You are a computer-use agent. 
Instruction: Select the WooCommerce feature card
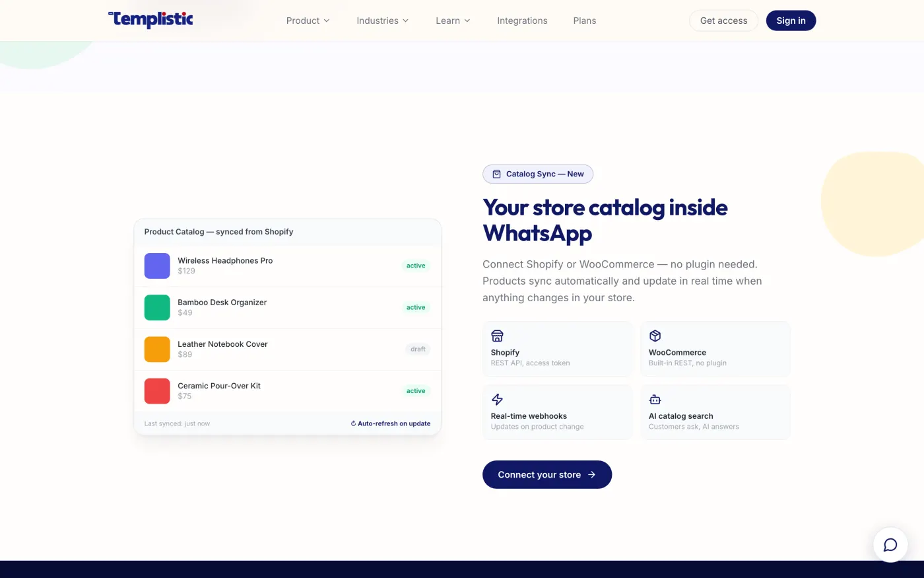point(715,349)
